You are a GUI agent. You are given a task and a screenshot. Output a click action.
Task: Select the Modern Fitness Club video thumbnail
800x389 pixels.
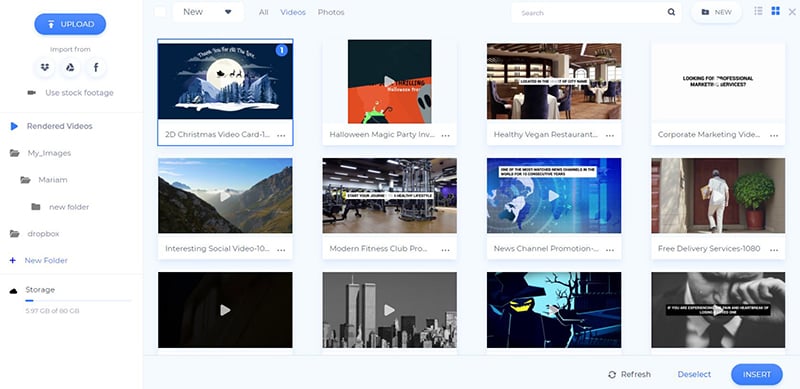[389, 196]
